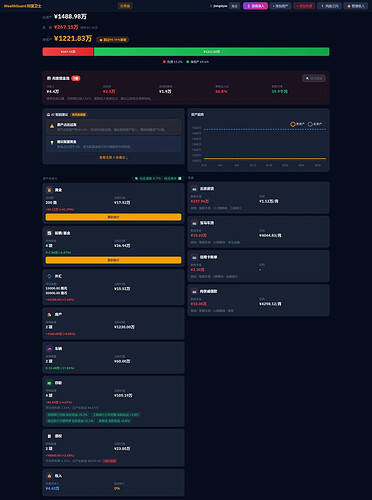Click the first green tag in deposits bottom row
Viewport: 372px width, 500px height.
click(71, 421)
